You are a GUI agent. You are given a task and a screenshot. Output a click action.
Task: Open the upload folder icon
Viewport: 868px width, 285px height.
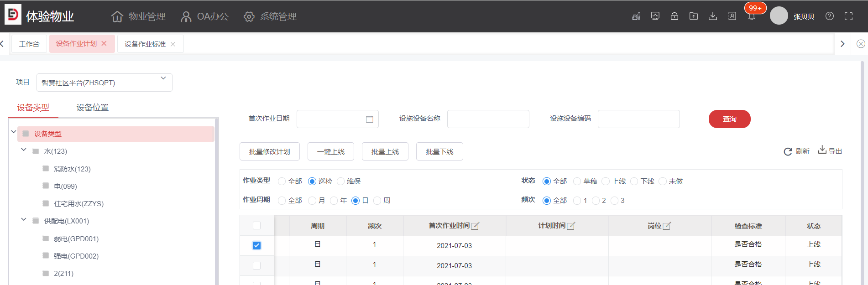coord(694,16)
